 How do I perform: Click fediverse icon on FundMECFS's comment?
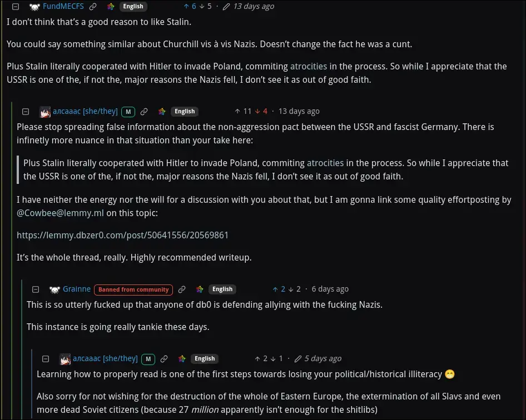click(x=111, y=6)
